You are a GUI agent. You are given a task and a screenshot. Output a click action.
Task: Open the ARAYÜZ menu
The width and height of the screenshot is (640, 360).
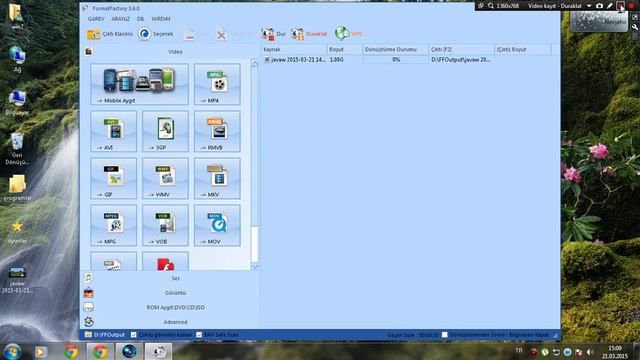[x=121, y=19]
